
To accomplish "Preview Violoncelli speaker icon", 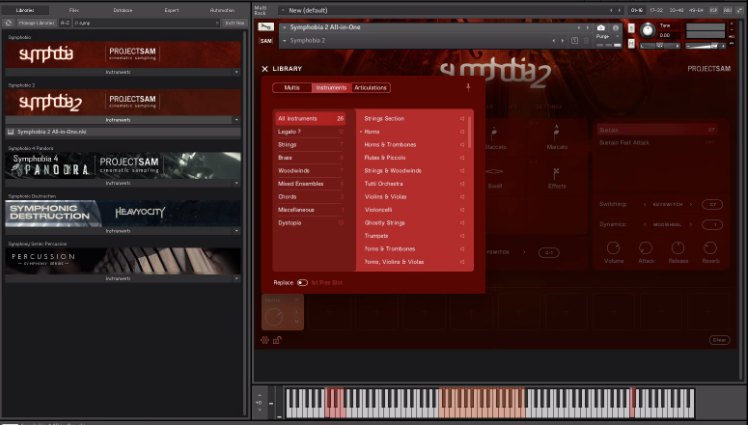I will coord(462,210).
